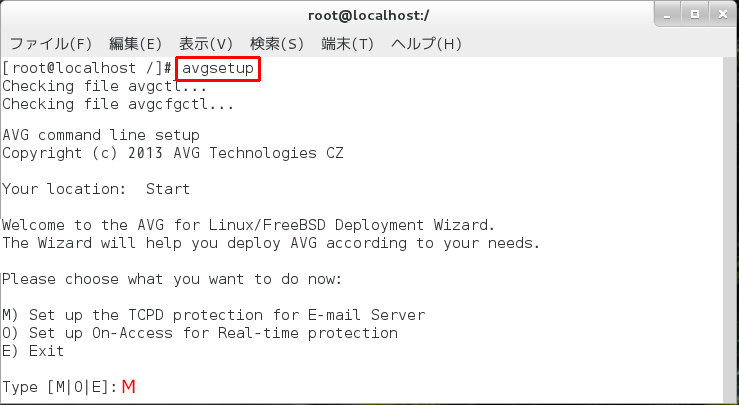The height and width of the screenshot is (405, 739).
Task: Open the ファイル(F) menu
Action: pos(51,44)
